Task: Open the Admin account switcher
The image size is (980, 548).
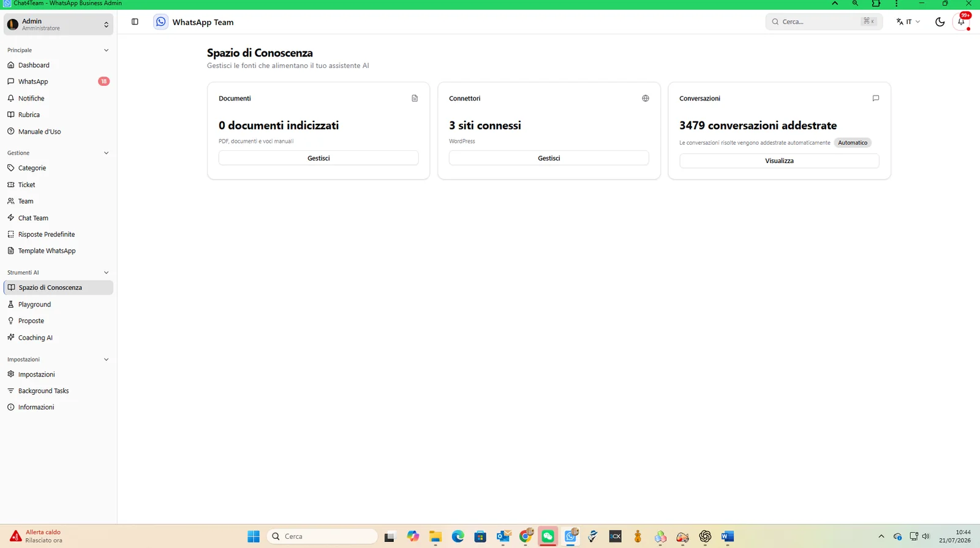Action: [58, 25]
